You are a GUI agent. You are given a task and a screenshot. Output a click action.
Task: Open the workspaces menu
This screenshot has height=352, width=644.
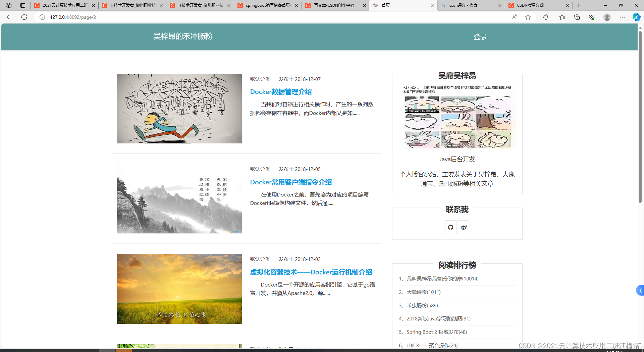tap(9, 5)
